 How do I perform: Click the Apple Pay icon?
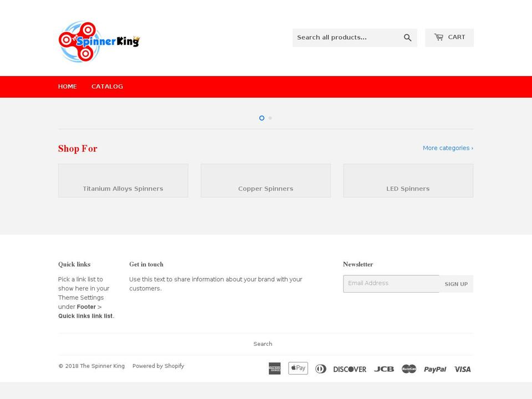(298, 368)
